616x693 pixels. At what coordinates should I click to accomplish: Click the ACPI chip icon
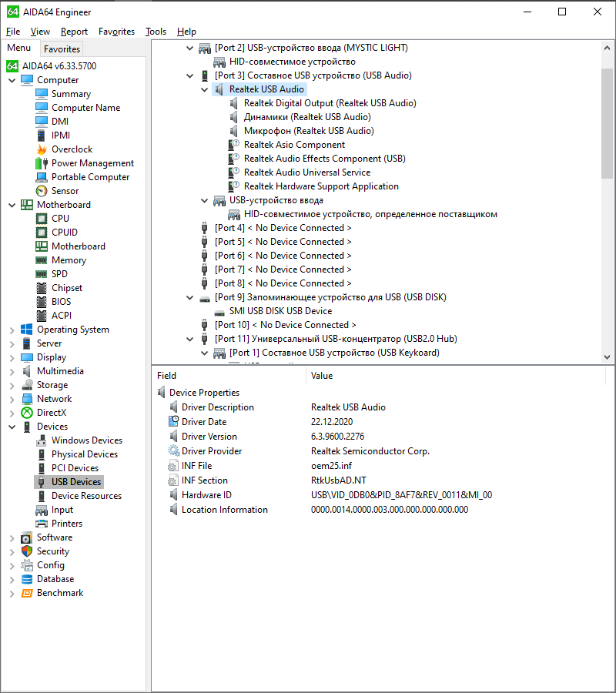[42, 316]
